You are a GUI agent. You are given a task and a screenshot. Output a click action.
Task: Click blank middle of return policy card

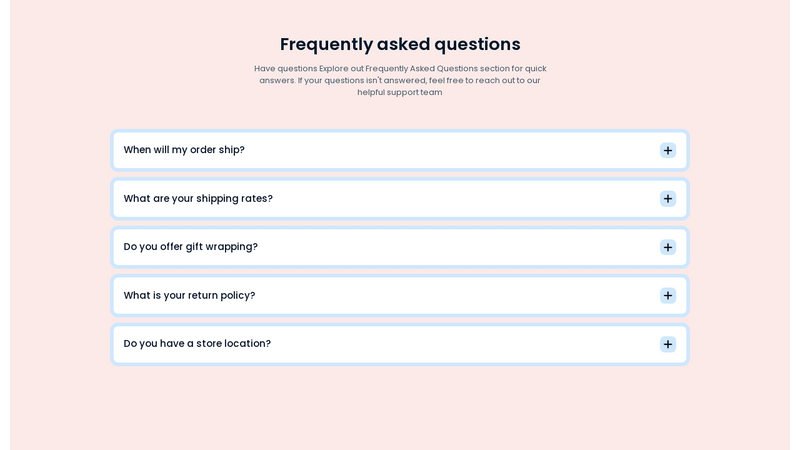450,296
